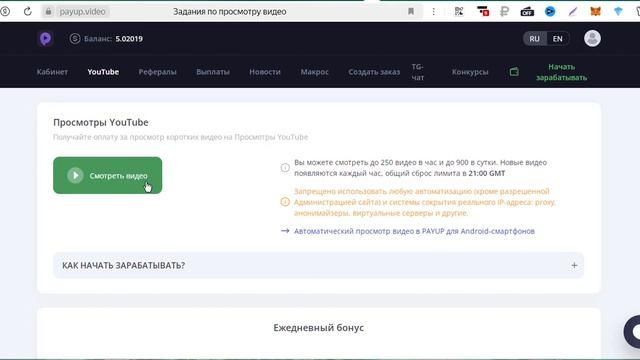Open the Выплаты page
This screenshot has width=640, height=360.
tap(213, 72)
